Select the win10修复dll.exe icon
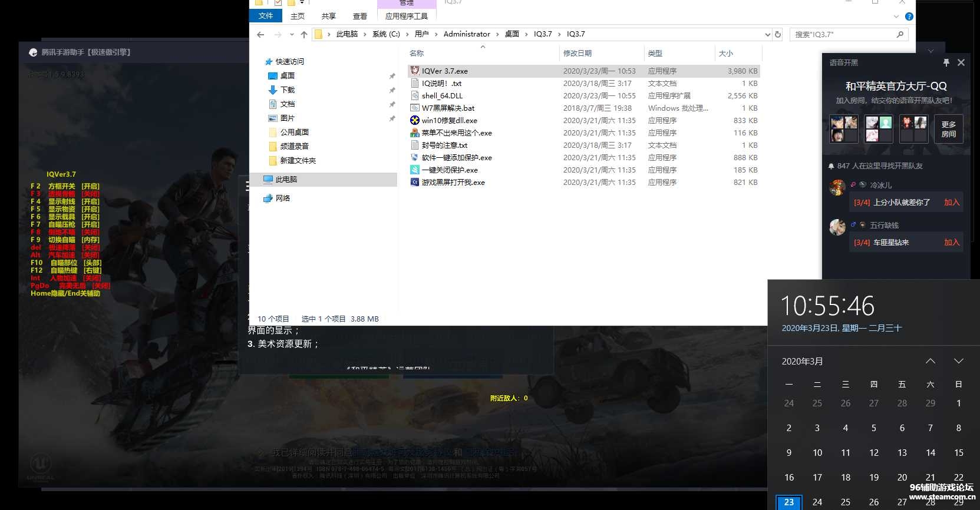The height and width of the screenshot is (510, 980). (x=415, y=120)
